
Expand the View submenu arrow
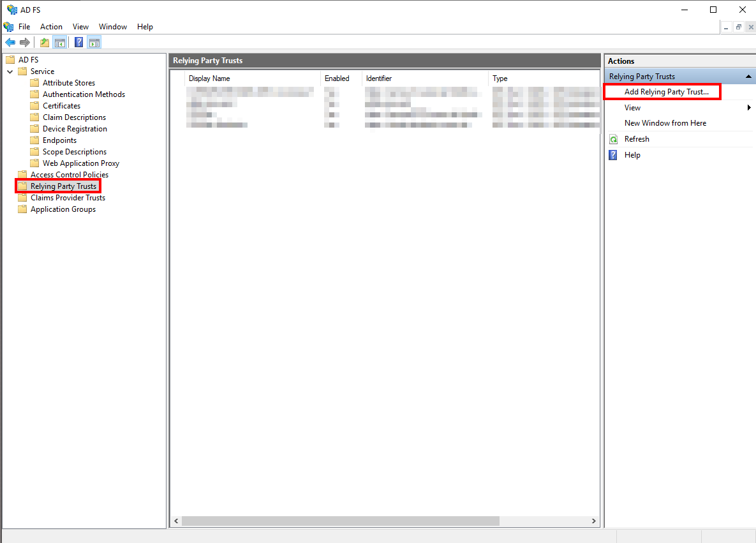[749, 108]
